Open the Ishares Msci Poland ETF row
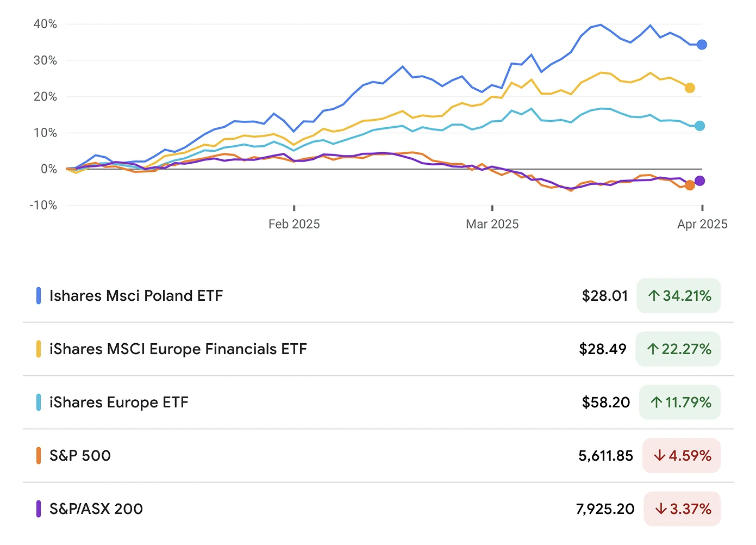The image size is (756, 545). [136, 296]
